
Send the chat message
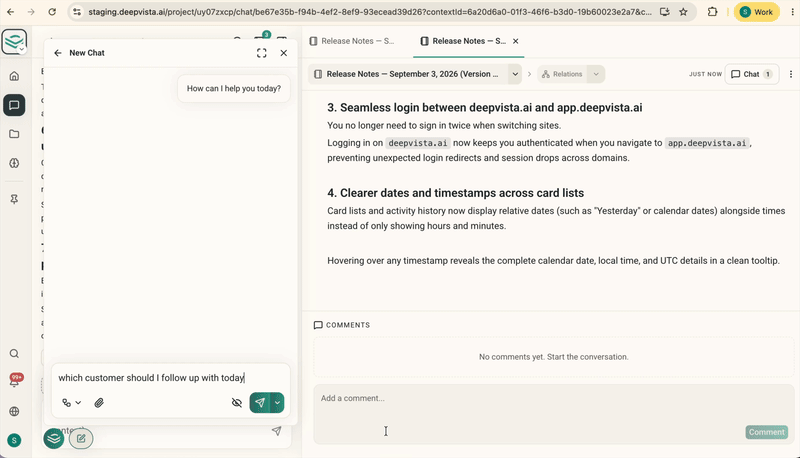260,403
